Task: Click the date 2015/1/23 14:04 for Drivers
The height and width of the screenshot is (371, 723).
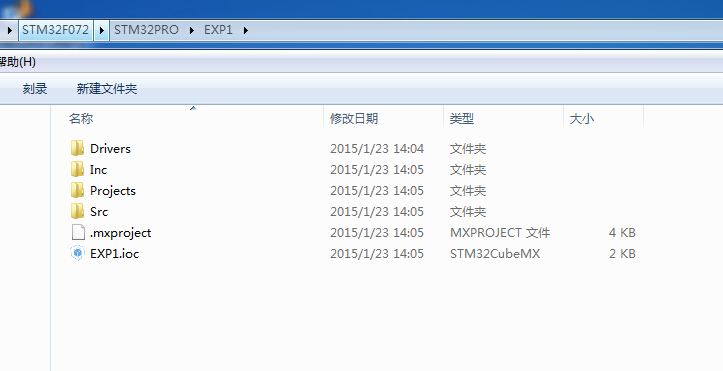Action: coord(377,148)
